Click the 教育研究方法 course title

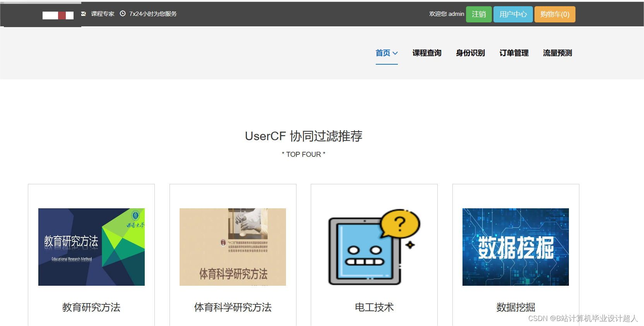tap(91, 307)
